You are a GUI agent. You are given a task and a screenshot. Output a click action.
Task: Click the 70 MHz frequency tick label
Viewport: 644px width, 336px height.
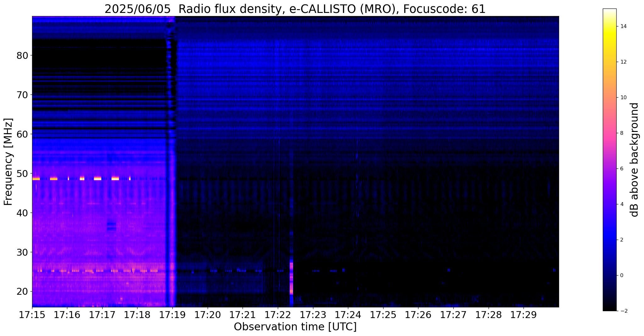(x=22, y=95)
